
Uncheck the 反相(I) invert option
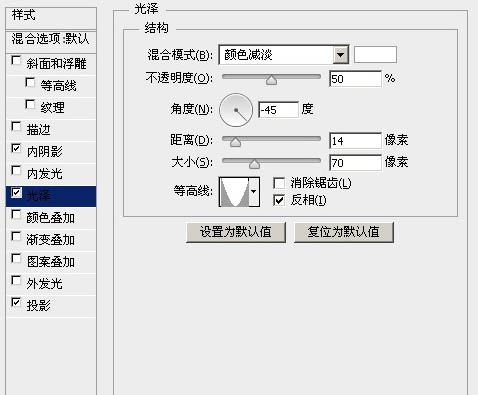[279, 200]
